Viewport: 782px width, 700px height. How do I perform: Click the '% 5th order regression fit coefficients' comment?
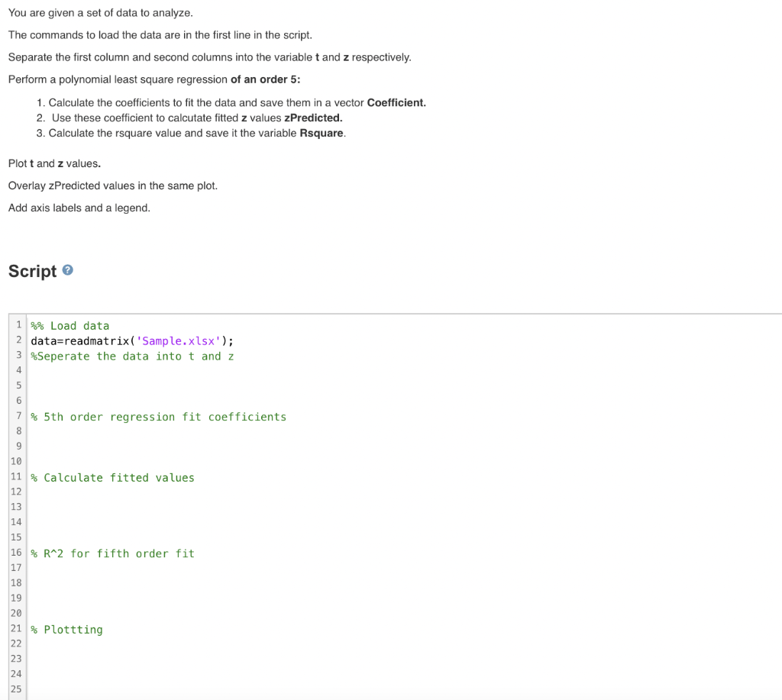click(x=159, y=417)
